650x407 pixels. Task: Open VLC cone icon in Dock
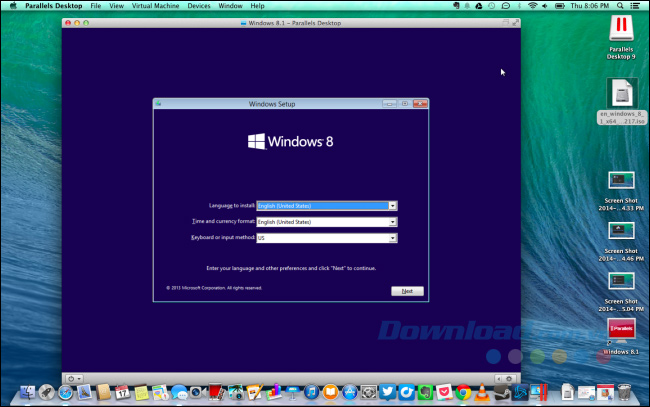point(482,392)
